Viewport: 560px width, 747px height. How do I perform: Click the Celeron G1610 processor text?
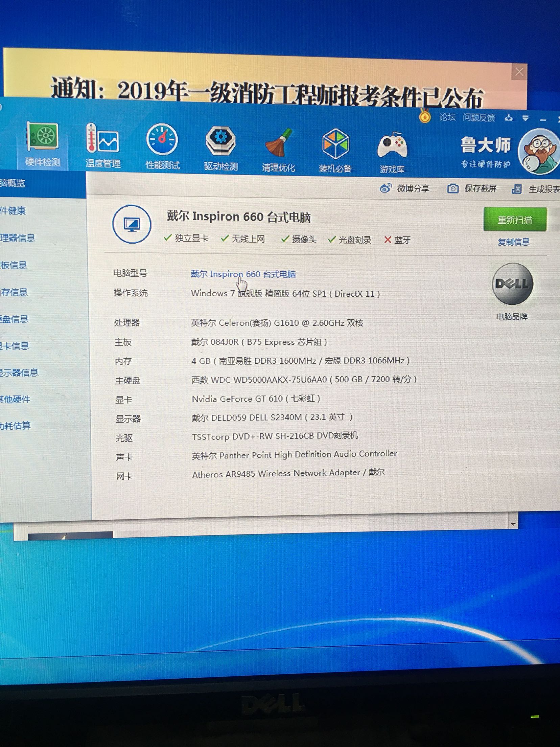(x=277, y=323)
